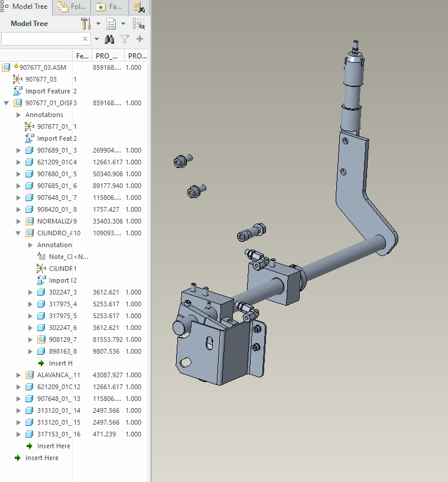
Task: Collapse the CILINDRO_A subassembly node
Action: (18, 233)
